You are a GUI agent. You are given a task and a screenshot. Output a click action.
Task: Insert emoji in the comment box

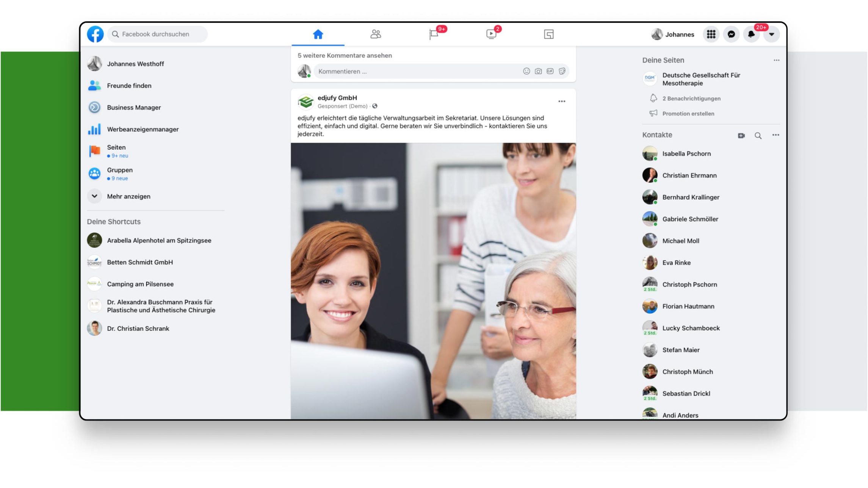pyautogui.click(x=526, y=71)
